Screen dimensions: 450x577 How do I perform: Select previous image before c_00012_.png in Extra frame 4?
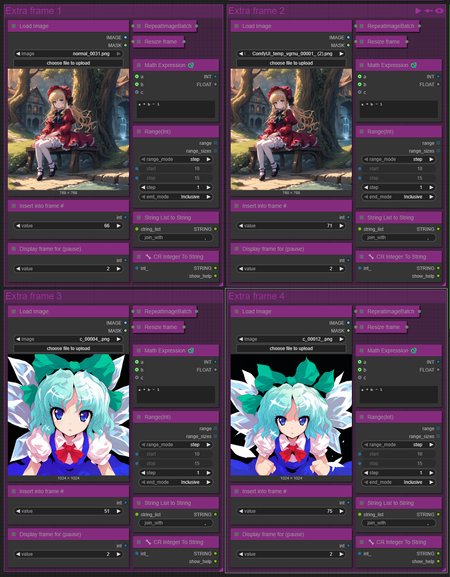(241, 339)
